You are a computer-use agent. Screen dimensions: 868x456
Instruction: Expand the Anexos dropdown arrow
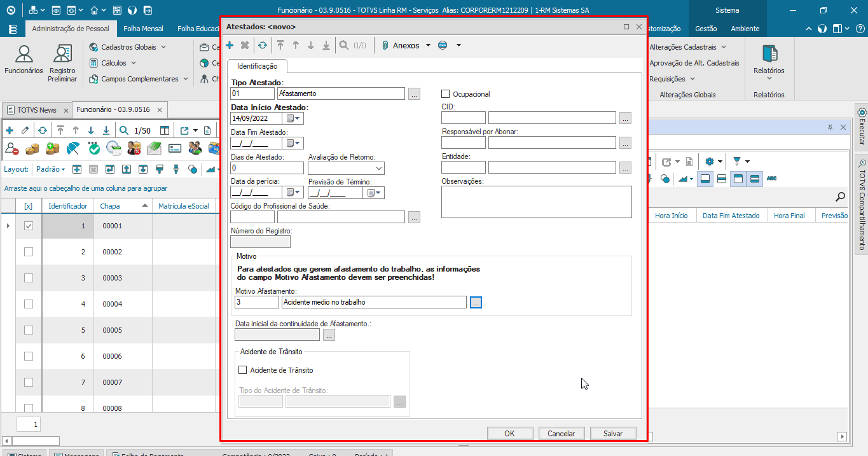click(x=428, y=45)
